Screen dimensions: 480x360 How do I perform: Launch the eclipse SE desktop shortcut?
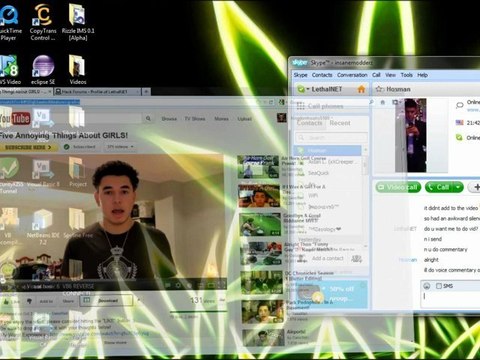click(x=43, y=70)
